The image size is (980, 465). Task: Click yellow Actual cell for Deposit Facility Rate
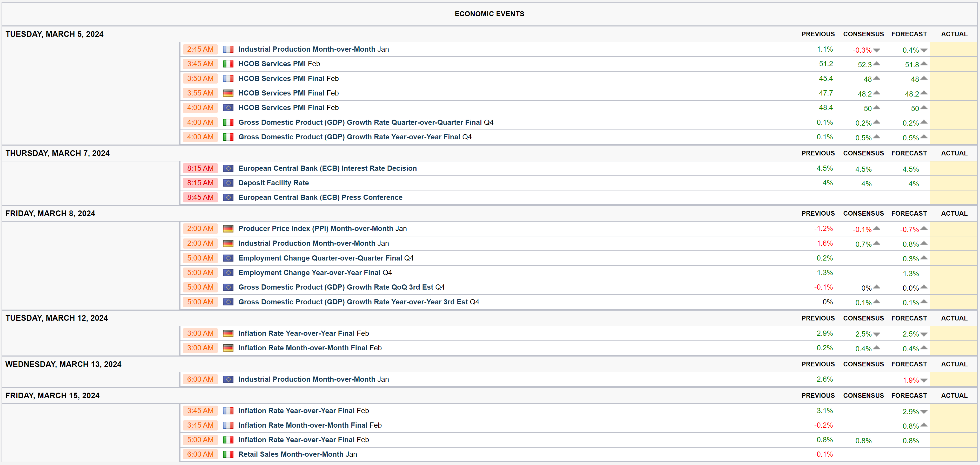point(953,183)
